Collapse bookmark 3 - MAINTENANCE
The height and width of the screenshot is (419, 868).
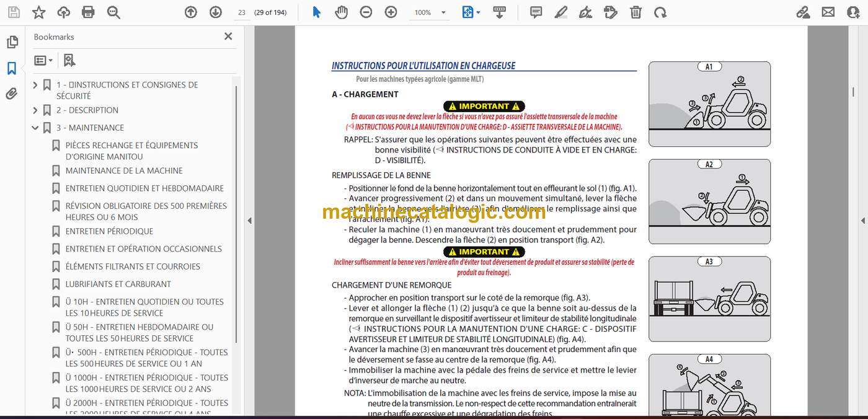point(35,128)
